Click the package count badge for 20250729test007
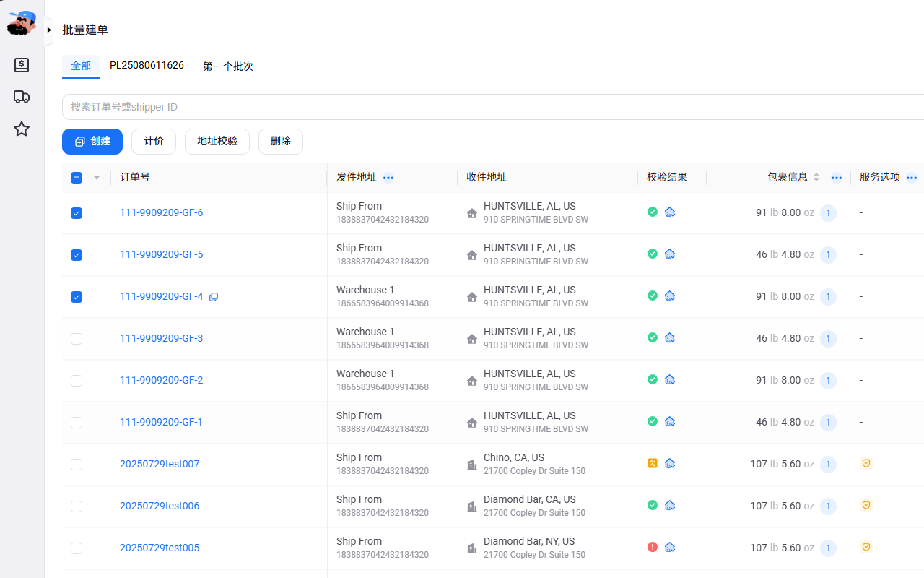924x578 pixels. point(828,465)
